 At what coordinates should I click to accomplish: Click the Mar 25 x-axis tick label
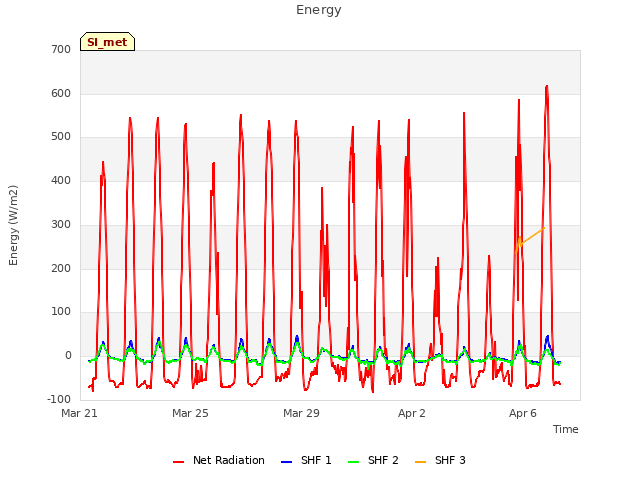190,413
